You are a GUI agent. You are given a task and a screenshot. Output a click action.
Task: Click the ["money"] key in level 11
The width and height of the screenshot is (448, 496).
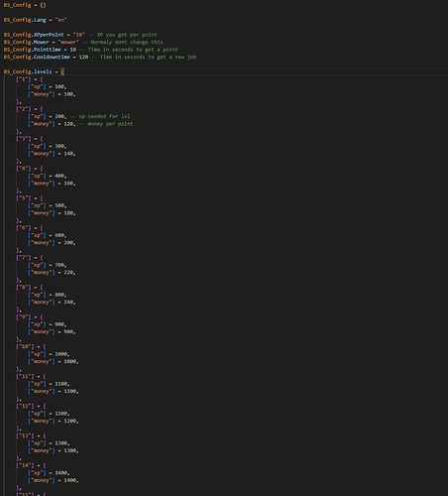42,391
